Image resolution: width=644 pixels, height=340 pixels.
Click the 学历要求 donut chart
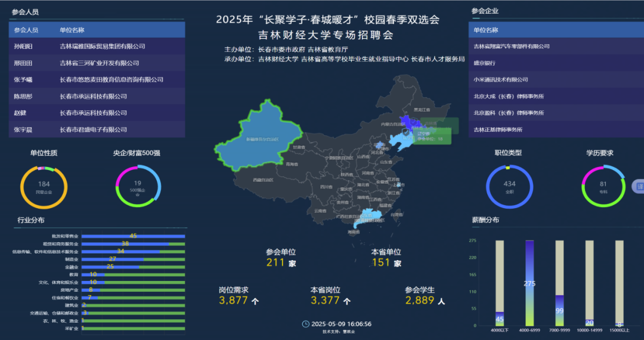603,187
